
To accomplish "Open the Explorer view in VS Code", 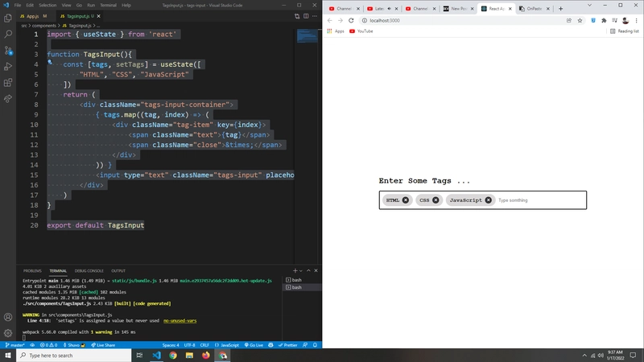I will [8, 18].
